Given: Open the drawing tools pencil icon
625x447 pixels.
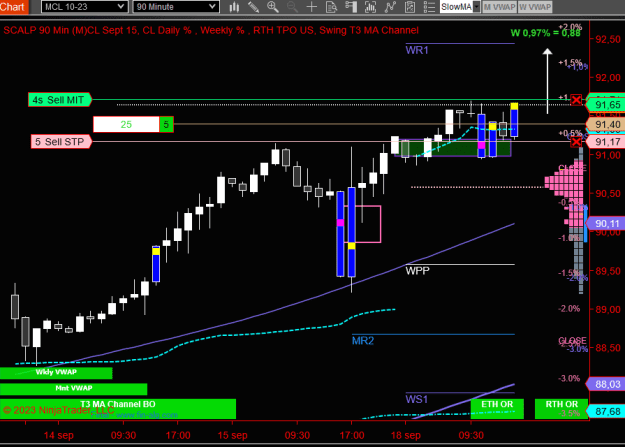Looking at the screenshot, I should click(254, 7).
